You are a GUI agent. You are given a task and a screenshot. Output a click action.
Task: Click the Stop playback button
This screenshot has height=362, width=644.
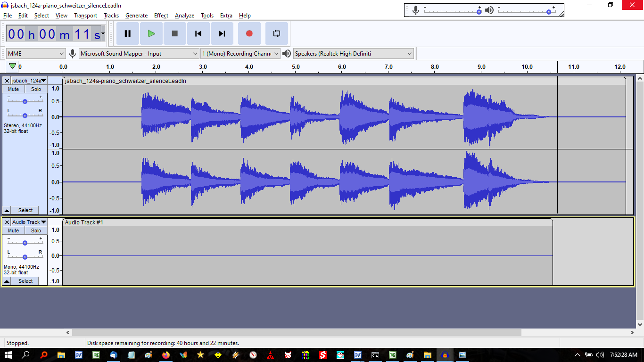[x=174, y=33]
